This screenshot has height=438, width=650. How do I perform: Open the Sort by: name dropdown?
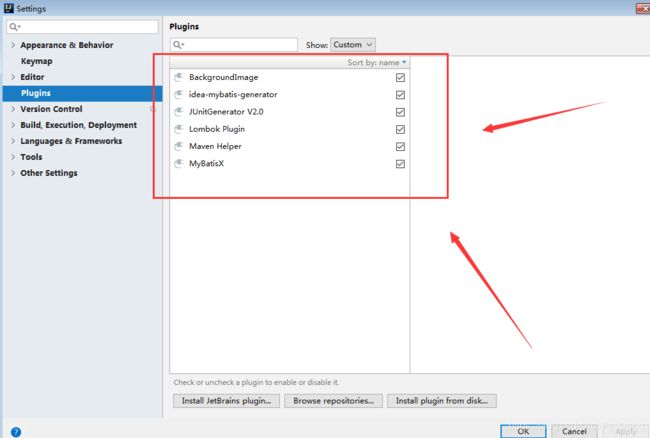pyautogui.click(x=377, y=63)
